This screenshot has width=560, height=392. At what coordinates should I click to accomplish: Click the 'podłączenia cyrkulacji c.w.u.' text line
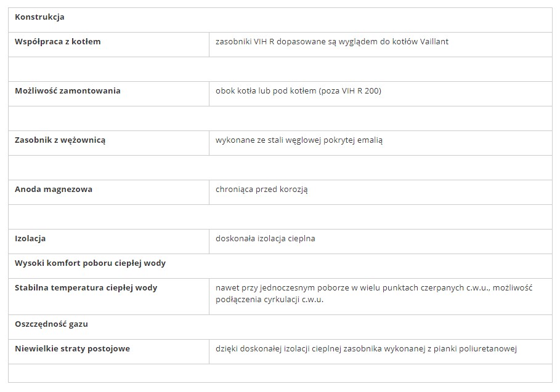tap(269, 300)
